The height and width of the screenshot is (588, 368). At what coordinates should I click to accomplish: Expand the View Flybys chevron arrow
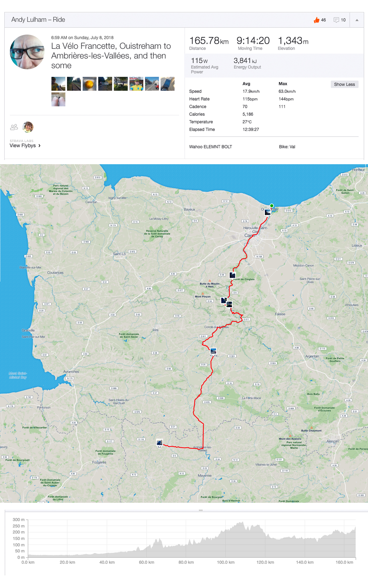point(39,146)
